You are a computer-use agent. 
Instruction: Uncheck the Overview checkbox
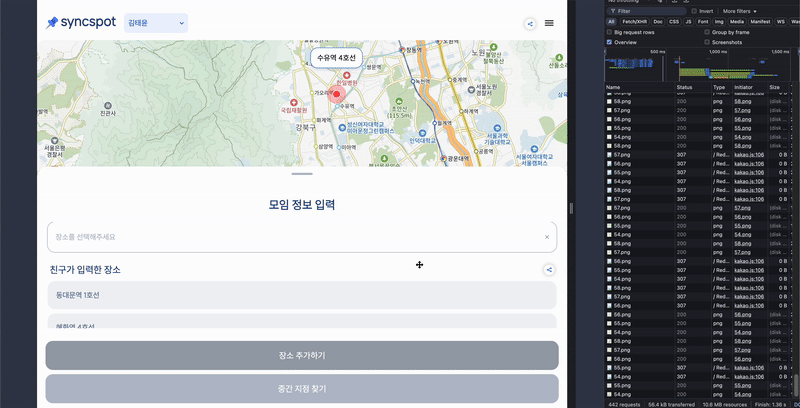(x=611, y=42)
